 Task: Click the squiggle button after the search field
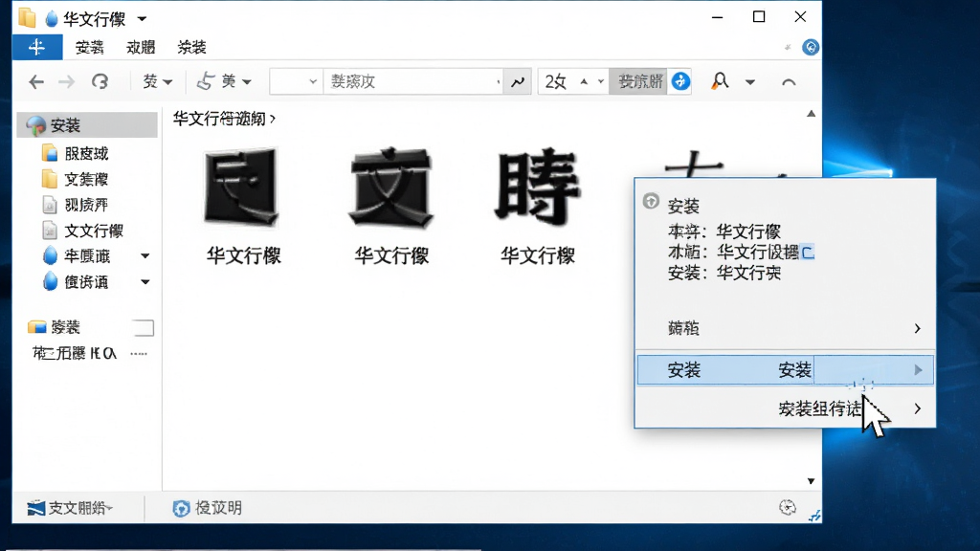(x=518, y=82)
